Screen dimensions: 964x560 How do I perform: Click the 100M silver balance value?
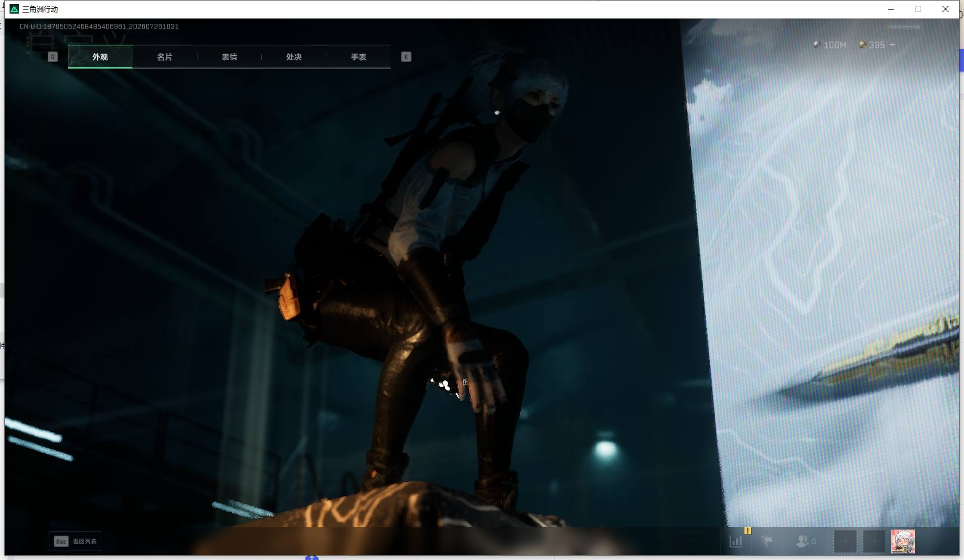(835, 45)
